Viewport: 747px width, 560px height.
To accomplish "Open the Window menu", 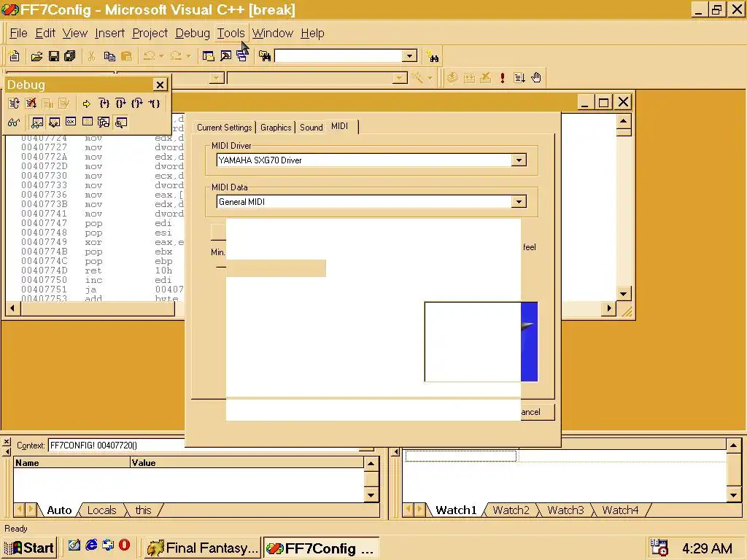I will coord(273,34).
